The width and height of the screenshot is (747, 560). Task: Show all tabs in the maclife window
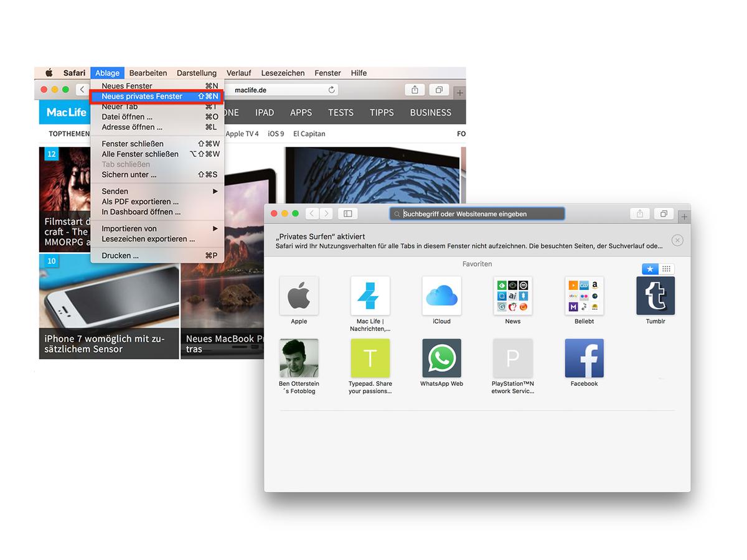(x=439, y=90)
